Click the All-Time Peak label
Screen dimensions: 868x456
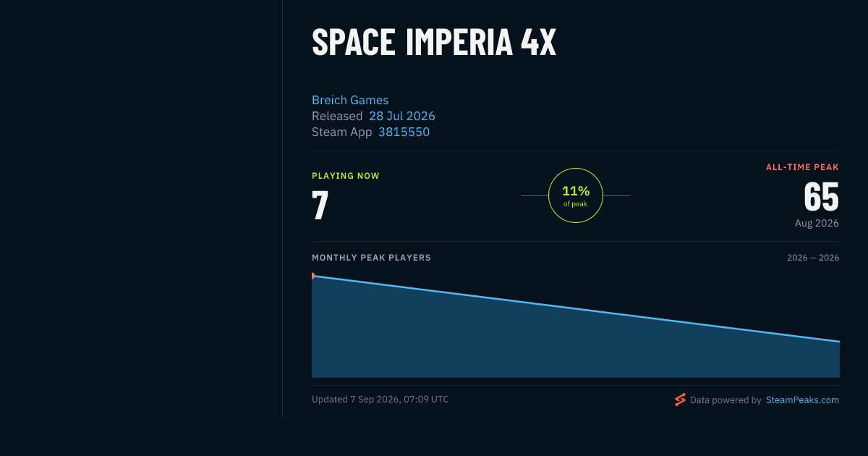coord(802,167)
